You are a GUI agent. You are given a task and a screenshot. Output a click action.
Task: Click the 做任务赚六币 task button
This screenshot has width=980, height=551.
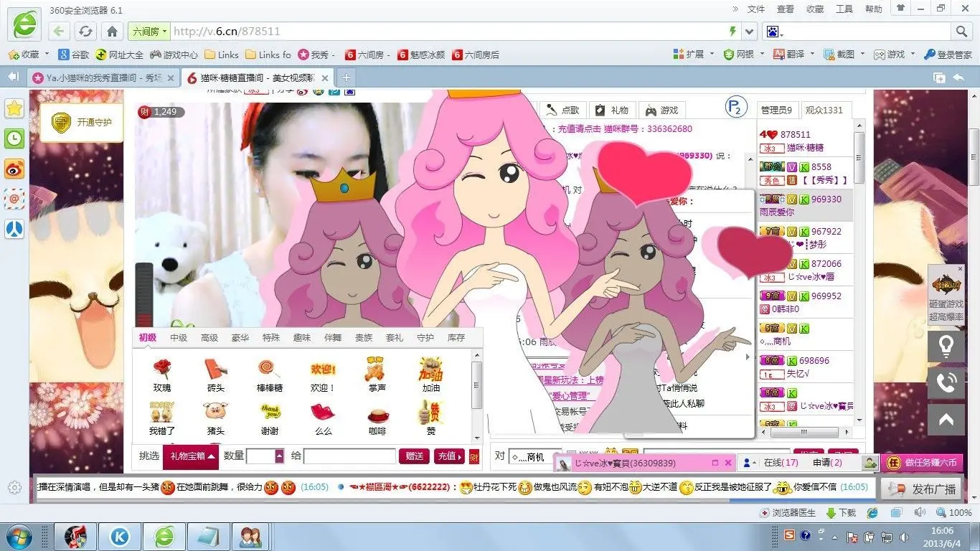pyautogui.click(x=923, y=463)
